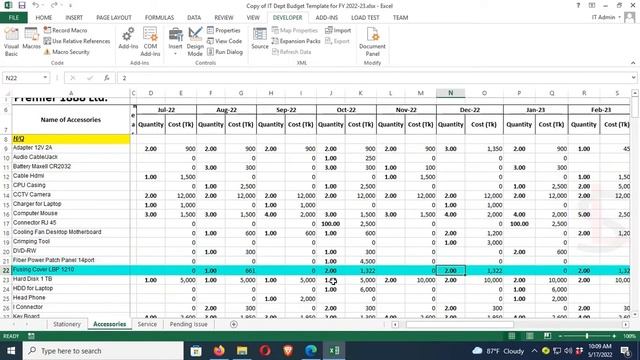Click Map Properties
The width and height of the screenshot is (640, 360).
click(x=295, y=30)
